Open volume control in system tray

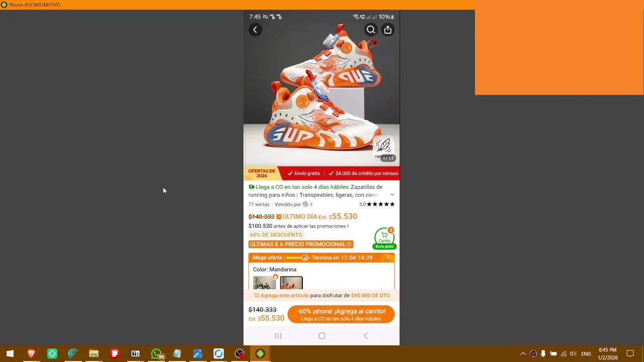tap(573, 353)
